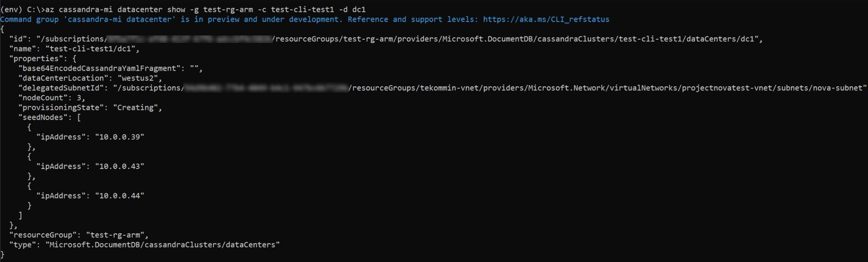Screen dimensions: 868x262
Task: Select the IP address 10.0.0.39
Action: point(119,137)
